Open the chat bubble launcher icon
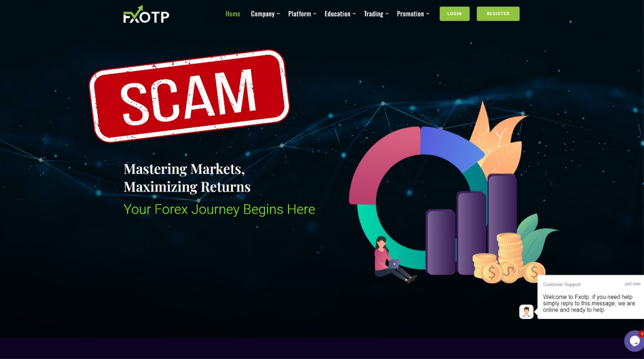 click(x=634, y=341)
